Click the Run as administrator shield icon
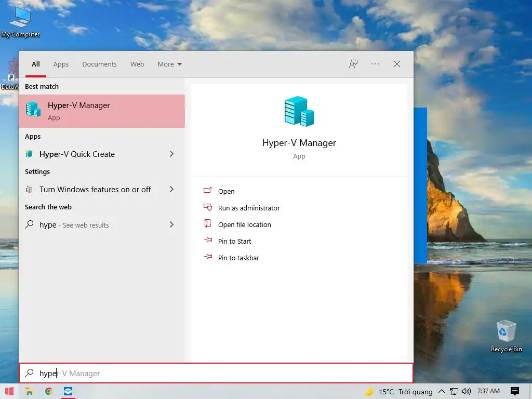The height and width of the screenshot is (399, 532). (208, 207)
